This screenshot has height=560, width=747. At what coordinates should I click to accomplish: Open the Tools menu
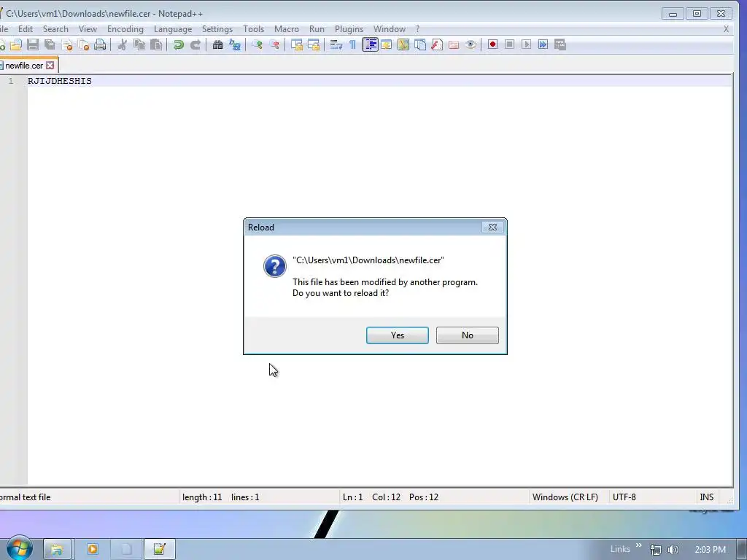[x=253, y=29]
